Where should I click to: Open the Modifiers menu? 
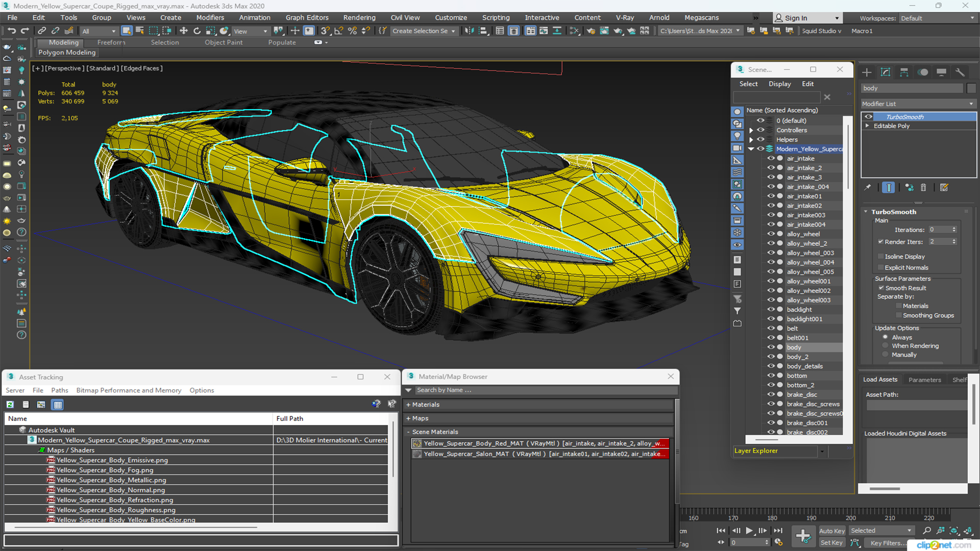[x=210, y=17]
